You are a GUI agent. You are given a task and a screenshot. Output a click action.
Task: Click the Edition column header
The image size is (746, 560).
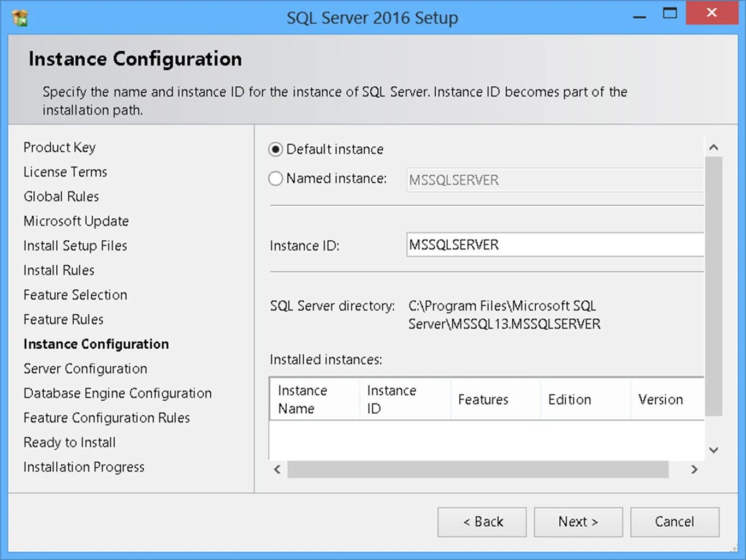585,400
